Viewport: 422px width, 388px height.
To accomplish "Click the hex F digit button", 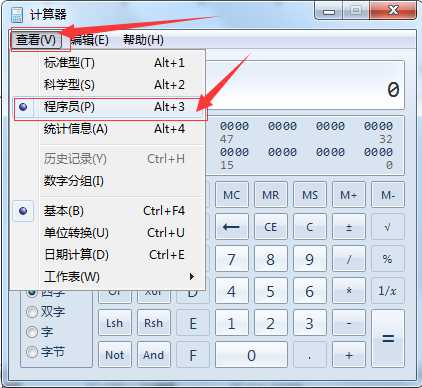I will coord(193,355).
